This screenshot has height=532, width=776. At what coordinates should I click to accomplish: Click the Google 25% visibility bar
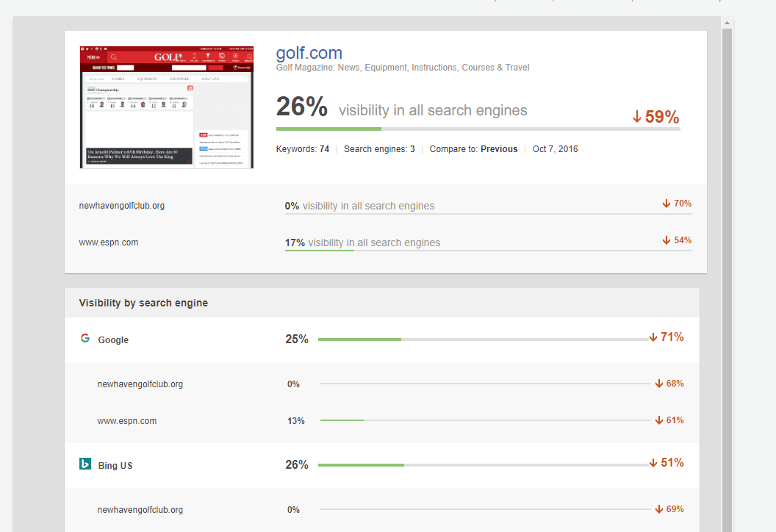(x=483, y=339)
